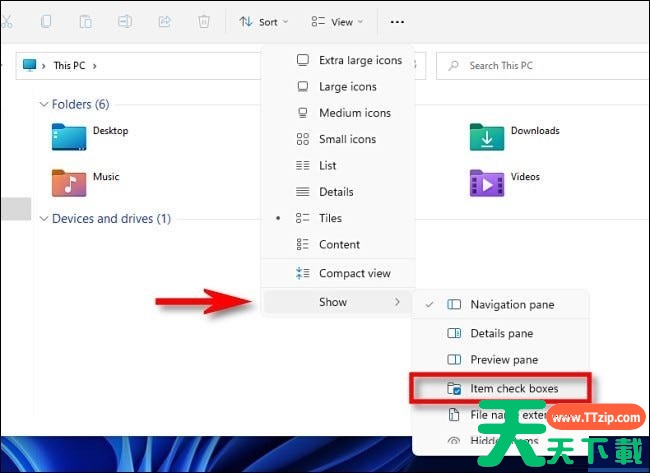This screenshot has width=650, height=473.
Task: Toggle Item check boxes option
Action: pyautogui.click(x=500, y=388)
